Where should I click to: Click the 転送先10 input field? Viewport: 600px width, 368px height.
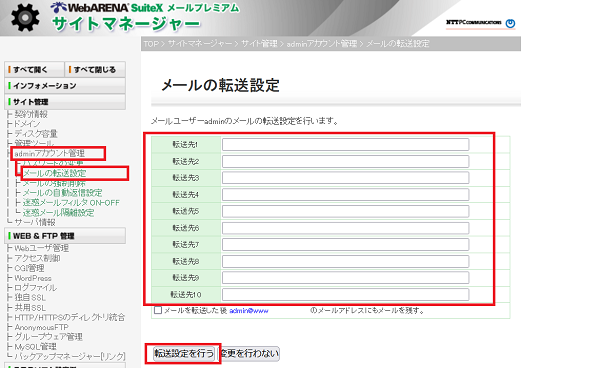346,295
